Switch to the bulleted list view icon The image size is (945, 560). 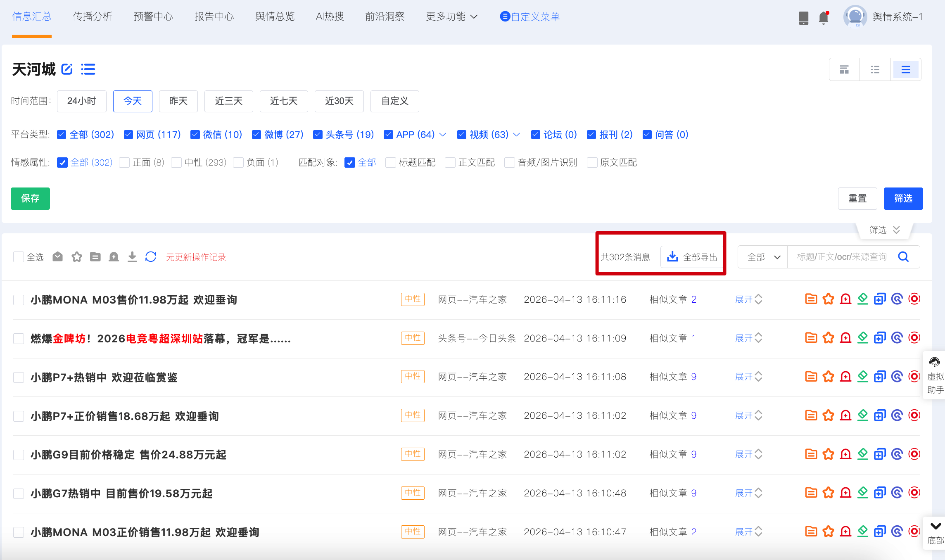tap(875, 69)
